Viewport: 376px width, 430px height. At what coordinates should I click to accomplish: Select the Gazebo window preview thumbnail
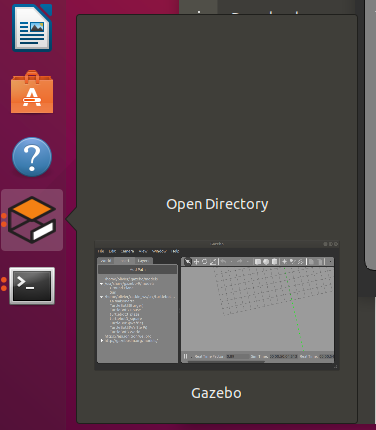[x=217, y=305]
